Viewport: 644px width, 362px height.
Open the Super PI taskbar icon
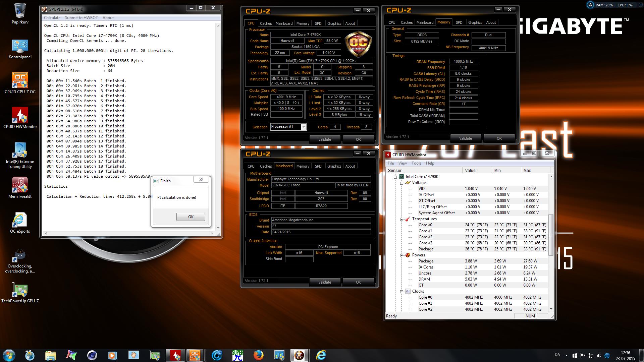[x=237, y=355]
